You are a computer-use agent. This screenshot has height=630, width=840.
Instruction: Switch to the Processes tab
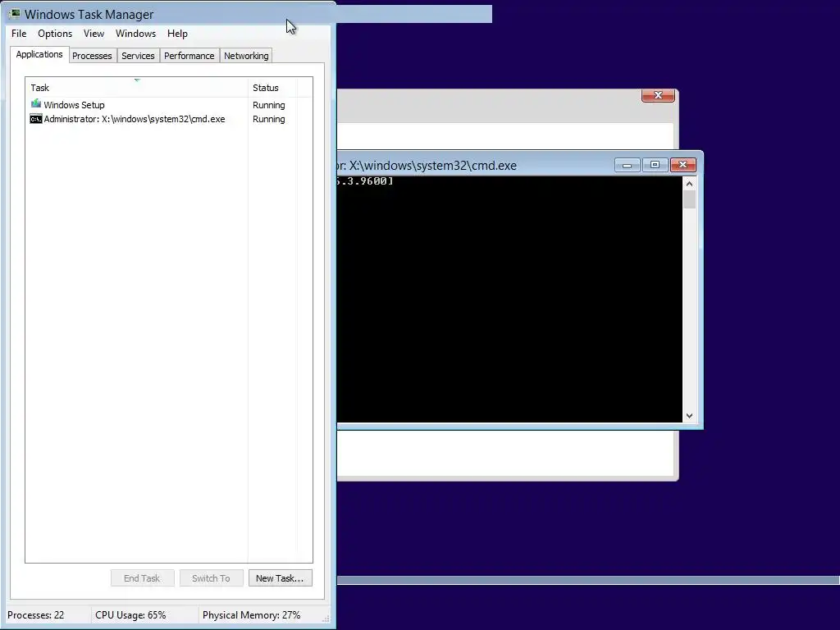(92, 56)
